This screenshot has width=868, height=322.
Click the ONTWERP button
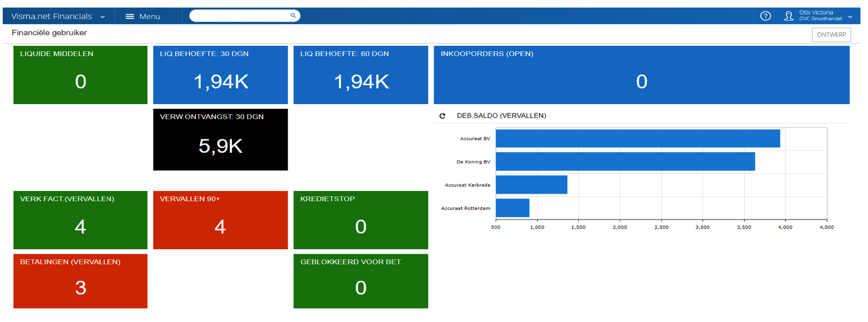pos(831,35)
